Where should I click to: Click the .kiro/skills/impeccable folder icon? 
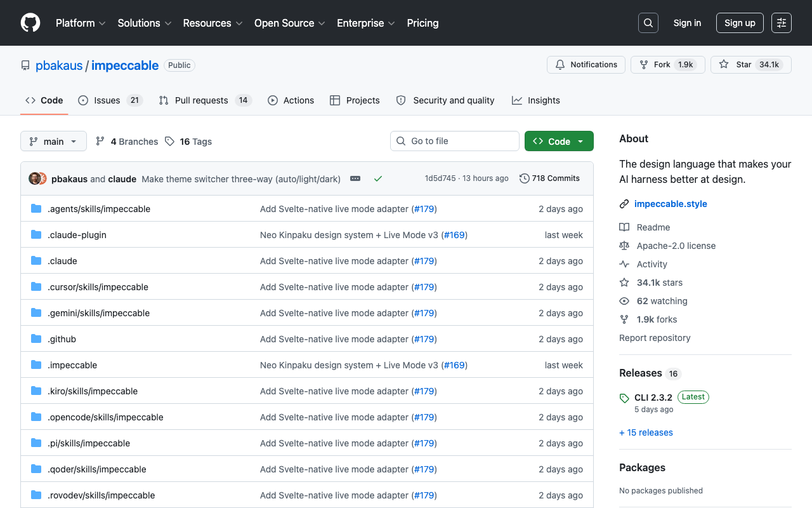36,391
